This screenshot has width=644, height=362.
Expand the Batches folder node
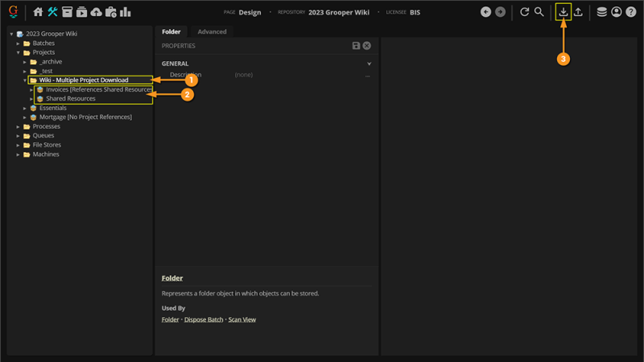tap(19, 43)
